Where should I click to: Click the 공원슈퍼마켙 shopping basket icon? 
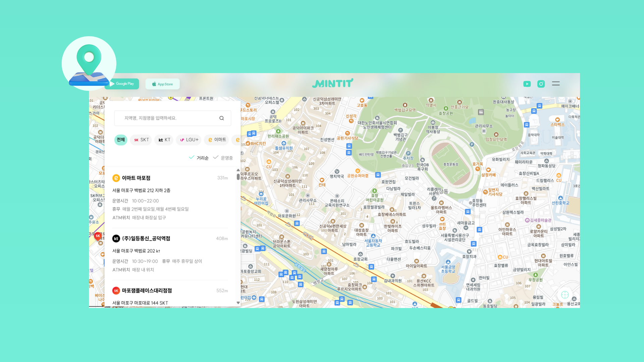[358, 171]
